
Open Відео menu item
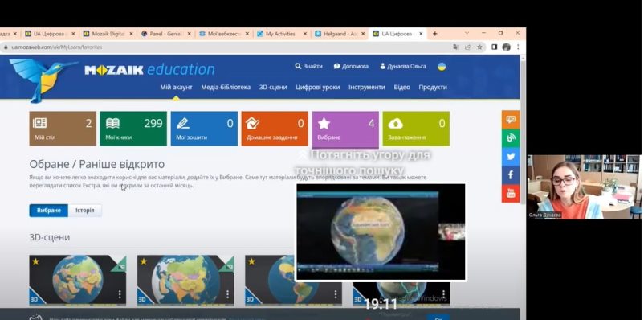point(401,87)
